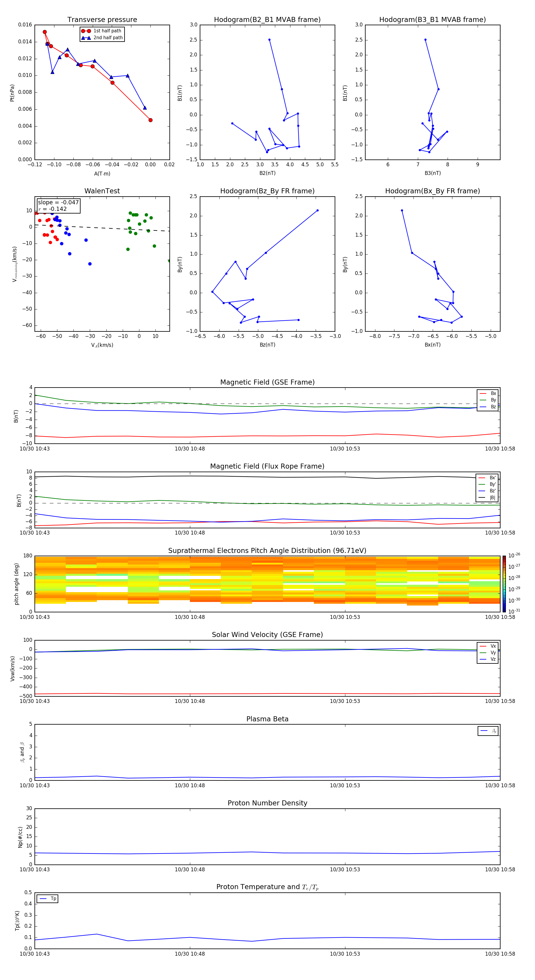Viewport: 535px width, 980px height.
Task: Click the topmost point of Bx_By hodogram
Action: [402, 210]
